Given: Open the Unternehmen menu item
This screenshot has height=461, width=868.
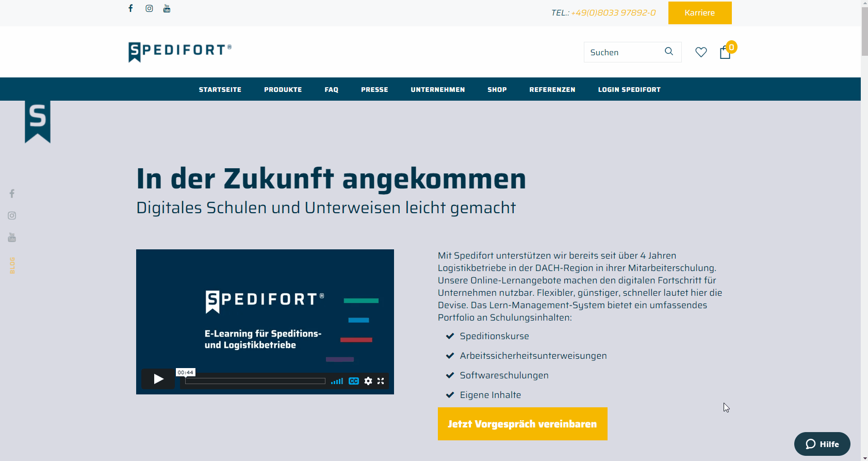Looking at the screenshot, I should point(438,89).
